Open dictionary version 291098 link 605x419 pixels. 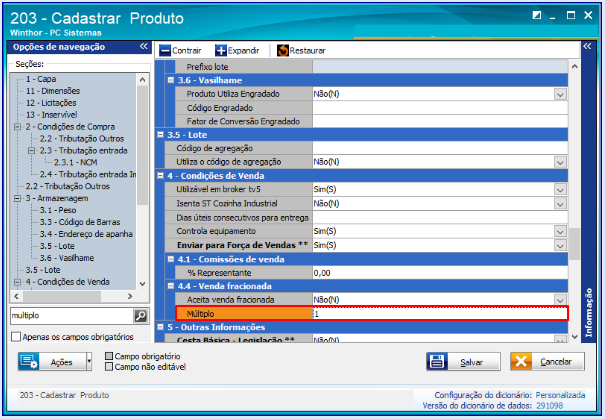click(549, 406)
